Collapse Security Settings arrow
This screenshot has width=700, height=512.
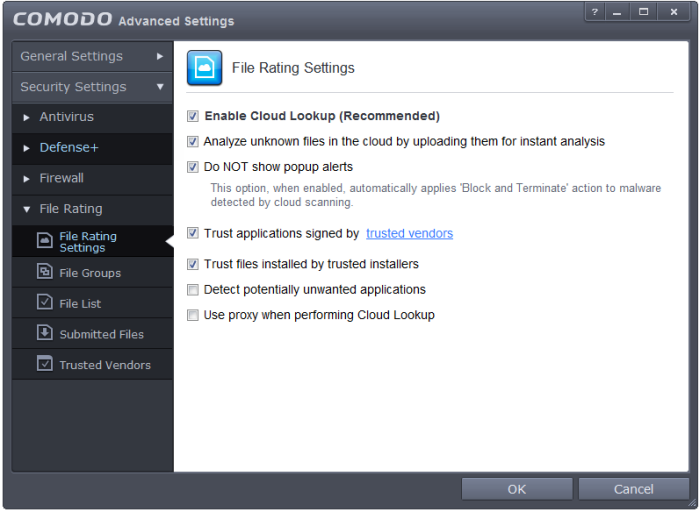[160, 87]
